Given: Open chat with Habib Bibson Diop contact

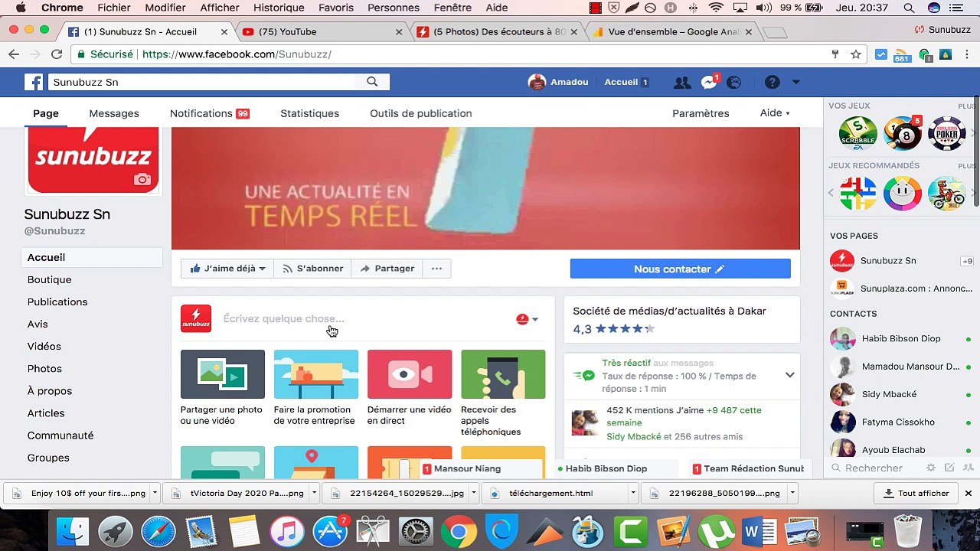Looking at the screenshot, I should coord(900,339).
